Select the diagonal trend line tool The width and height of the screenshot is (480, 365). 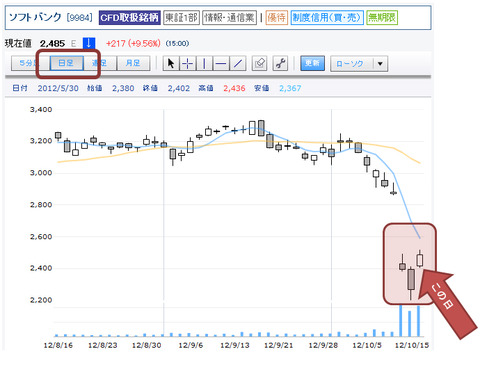coord(238,63)
